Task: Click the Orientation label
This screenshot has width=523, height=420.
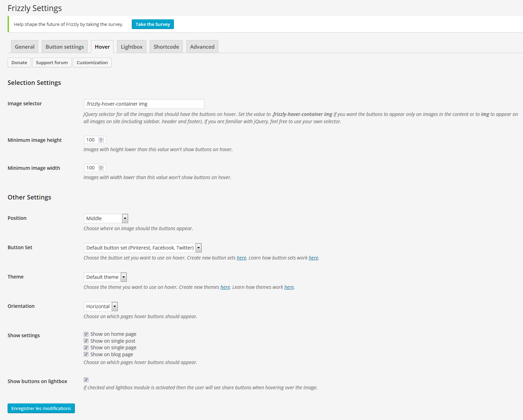Action: click(21, 306)
